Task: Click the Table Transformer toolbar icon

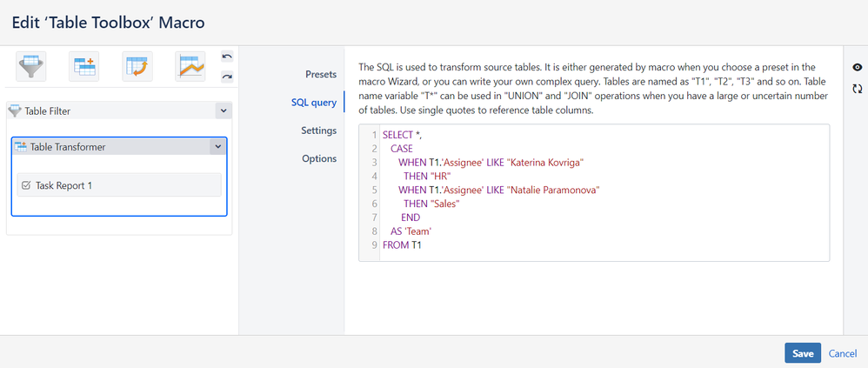Action: point(85,66)
